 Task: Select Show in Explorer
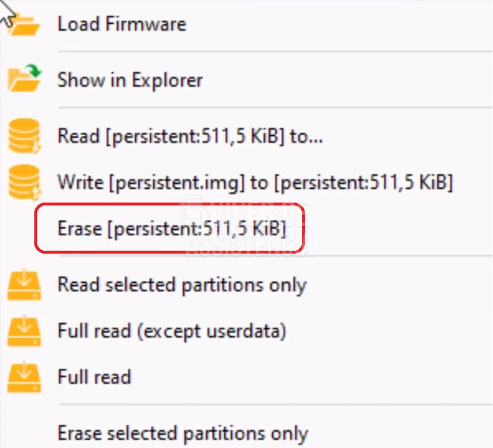[x=130, y=80]
